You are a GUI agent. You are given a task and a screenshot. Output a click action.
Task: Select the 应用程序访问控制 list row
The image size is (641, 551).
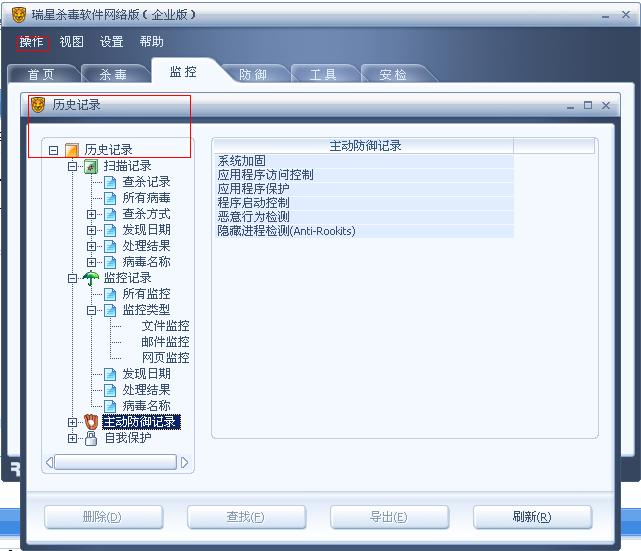coord(363,175)
